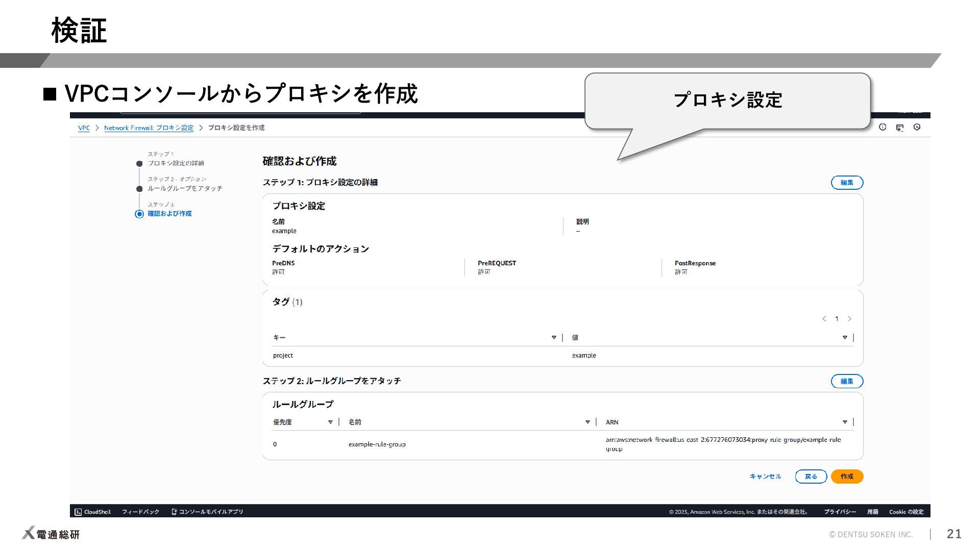The image size is (980, 551).
Task: Sort tags by 値 column arrow
Action: pos(845,338)
